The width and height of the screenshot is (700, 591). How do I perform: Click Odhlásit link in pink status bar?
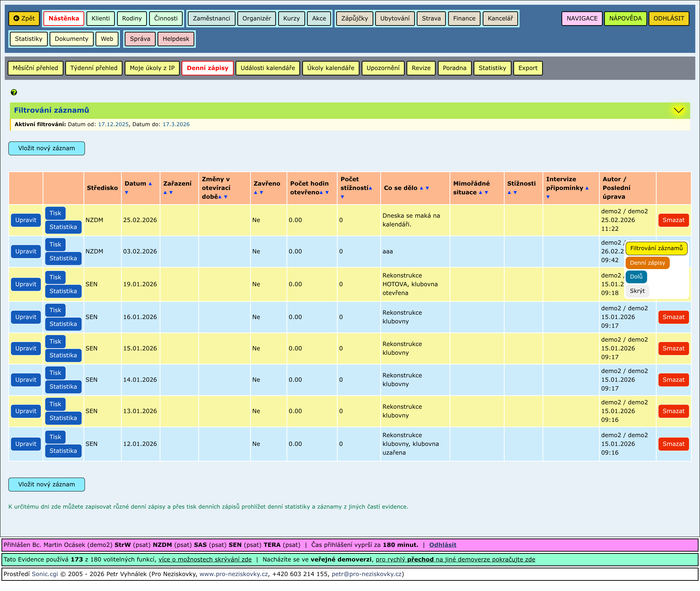point(442,545)
